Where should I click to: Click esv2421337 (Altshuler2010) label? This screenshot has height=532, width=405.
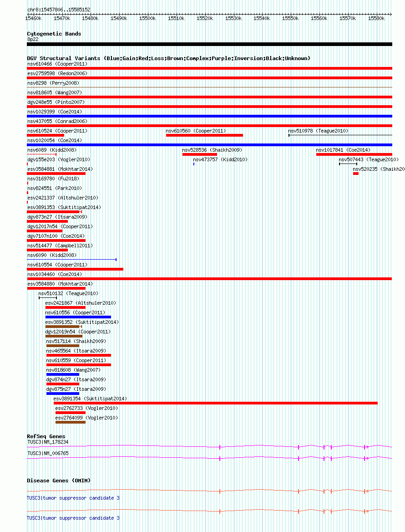coord(63,198)
